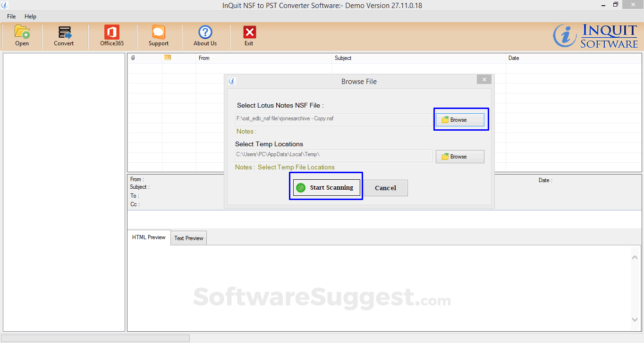
Task: Cancel the Browse File dialog
Action: (x=385, y=188)
